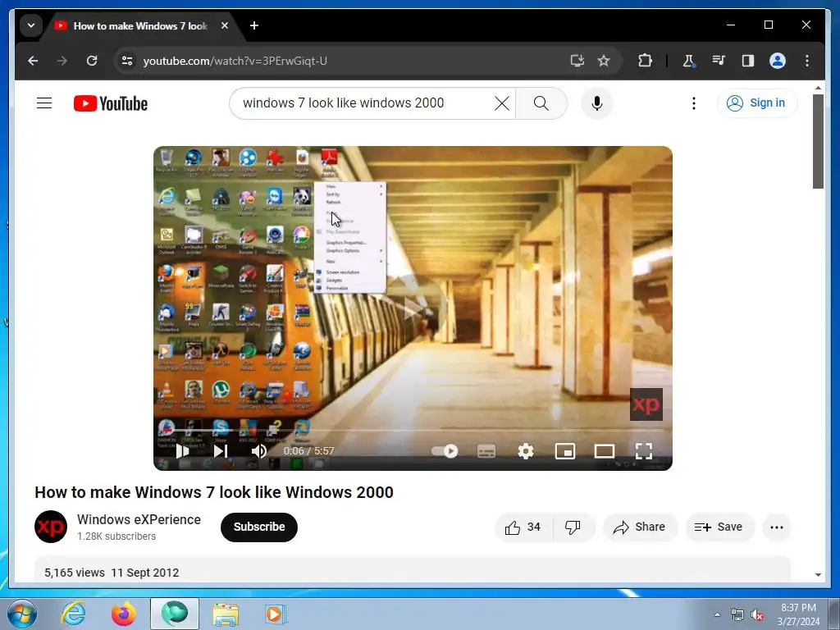Open the network tray icon
The image size is (840, 630).
(x=737, y=615)
